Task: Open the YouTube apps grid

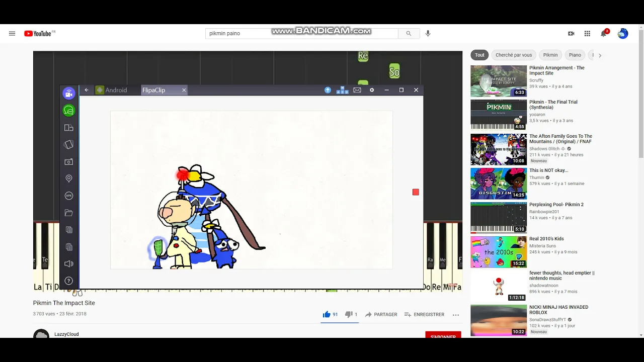Action: point(587,34)
